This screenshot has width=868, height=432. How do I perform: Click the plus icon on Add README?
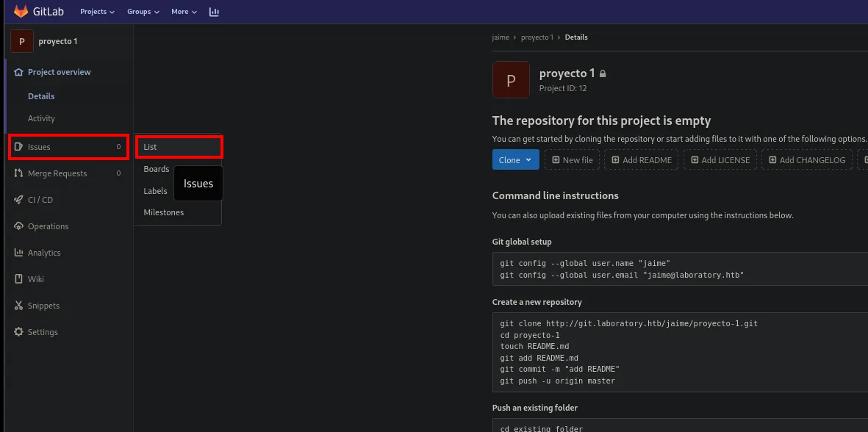tap(616, 160)
